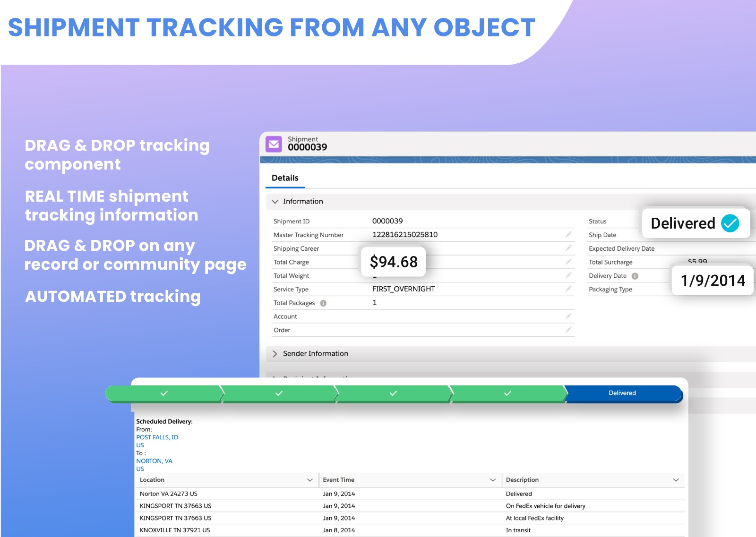756x537 pixels.
Task: Select the Delivered stage in path
Action: 622,393
